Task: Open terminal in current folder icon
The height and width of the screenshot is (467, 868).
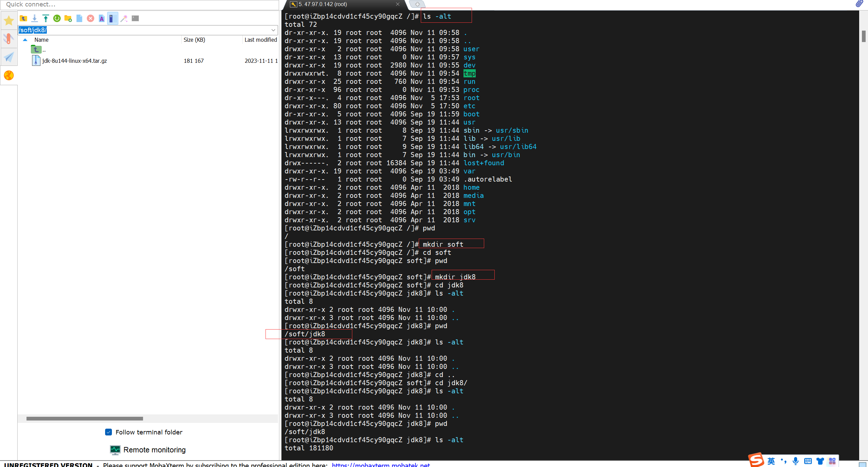Action: [x=135, y=18]
